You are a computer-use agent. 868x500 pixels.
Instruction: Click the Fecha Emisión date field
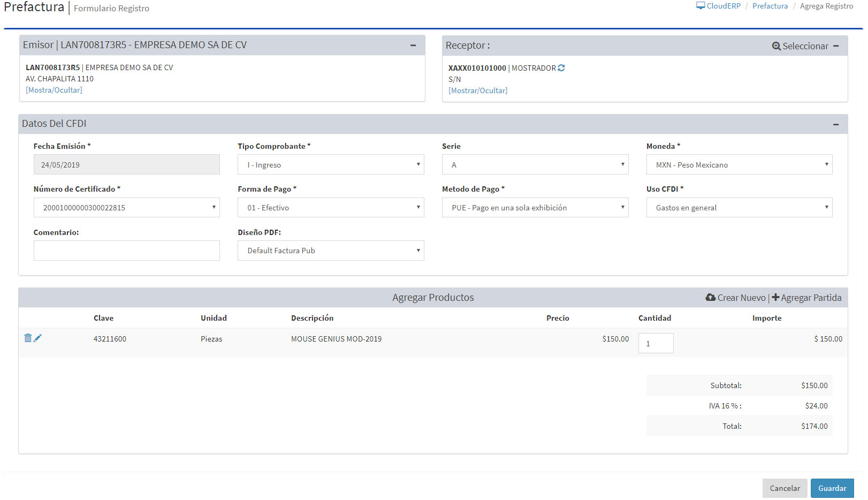[x=127, y=164]
